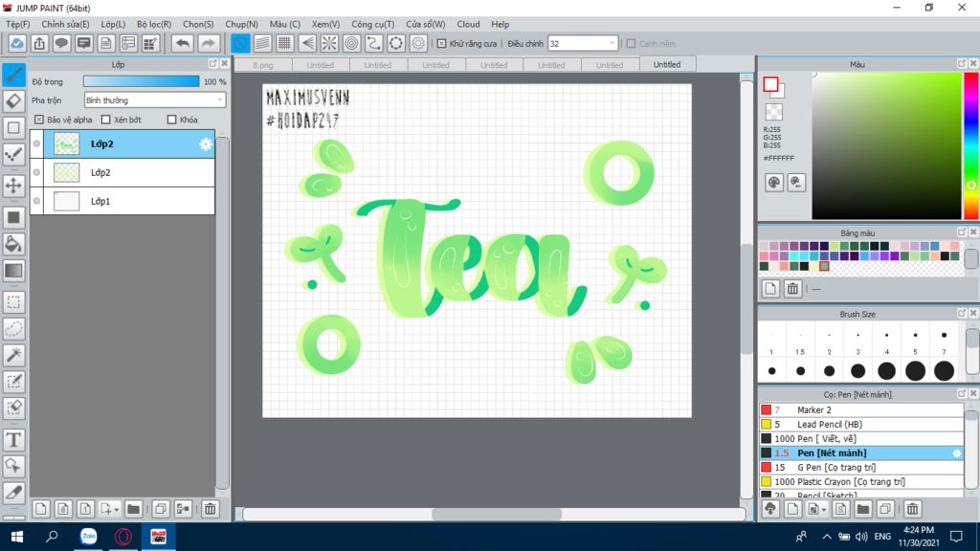Choose brush size 7 preset

point(944,342)
